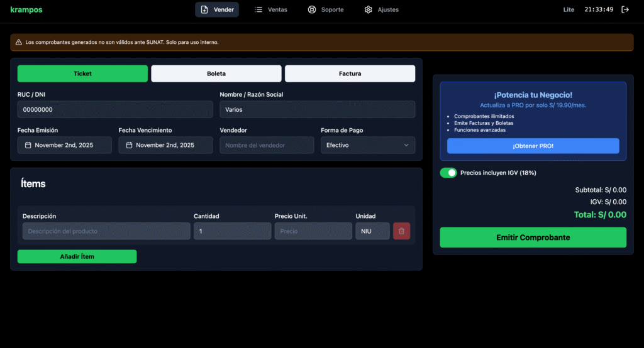Viewport: 644px width, 348px height.
Task: Click the Añadir Ítem button
Action: pos(77,256)
